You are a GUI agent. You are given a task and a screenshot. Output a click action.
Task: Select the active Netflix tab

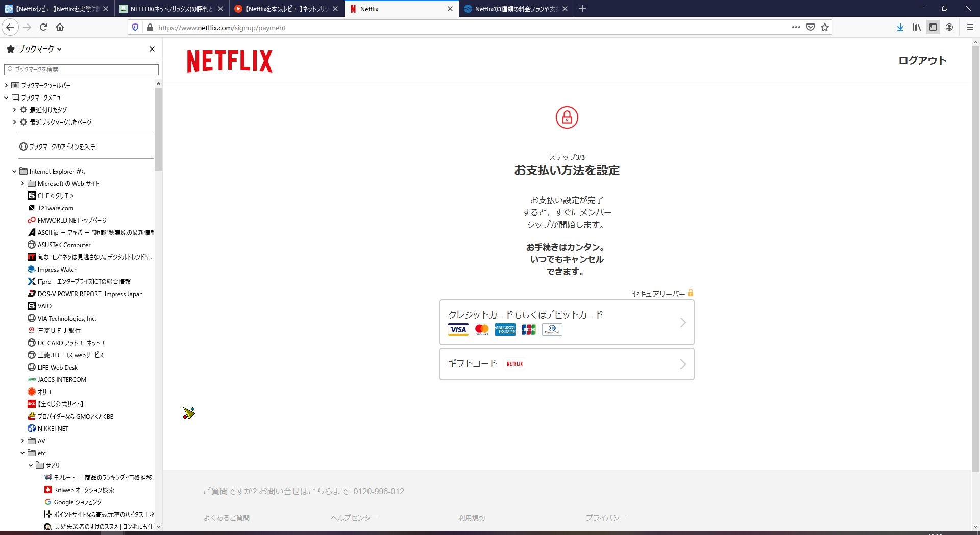(x=401, y=9)
